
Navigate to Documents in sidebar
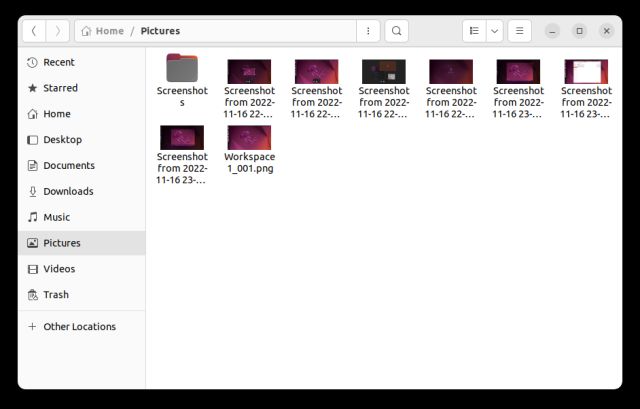68,166
